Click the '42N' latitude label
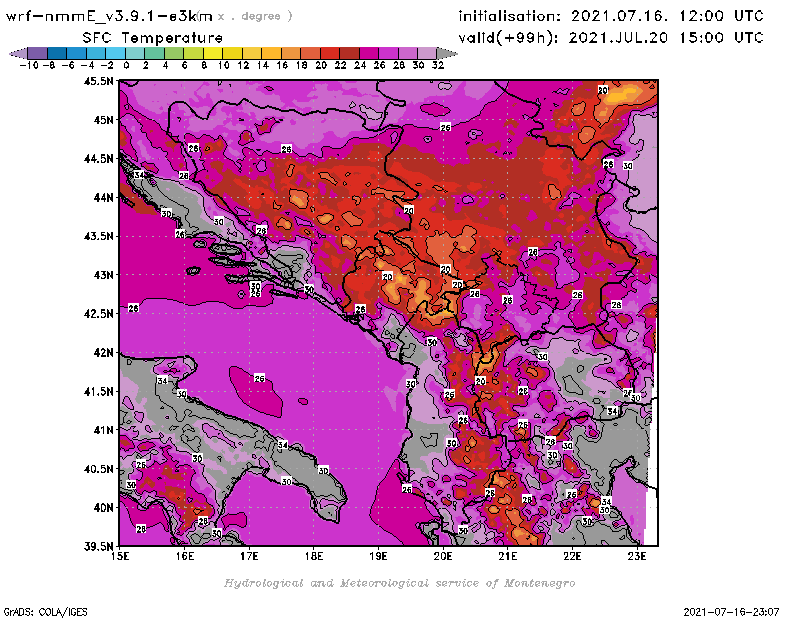Viewport: 800px width, 618px height. tap(103, 353)
